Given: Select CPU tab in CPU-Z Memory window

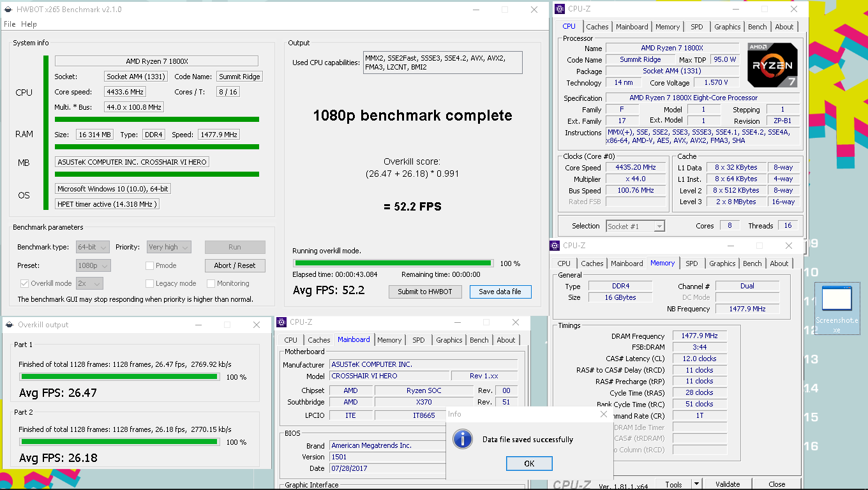Looking at the screenshot, I should click(x=564, y=264).
